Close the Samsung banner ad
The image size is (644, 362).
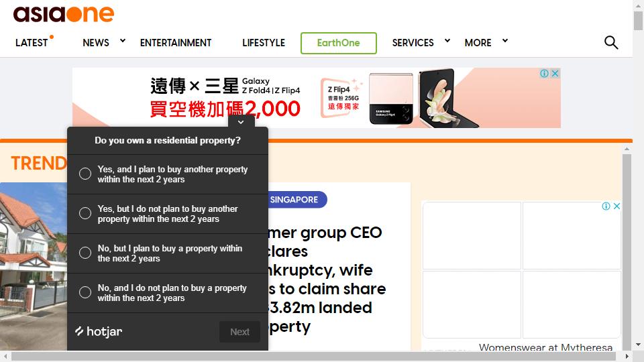pos(555,73)
